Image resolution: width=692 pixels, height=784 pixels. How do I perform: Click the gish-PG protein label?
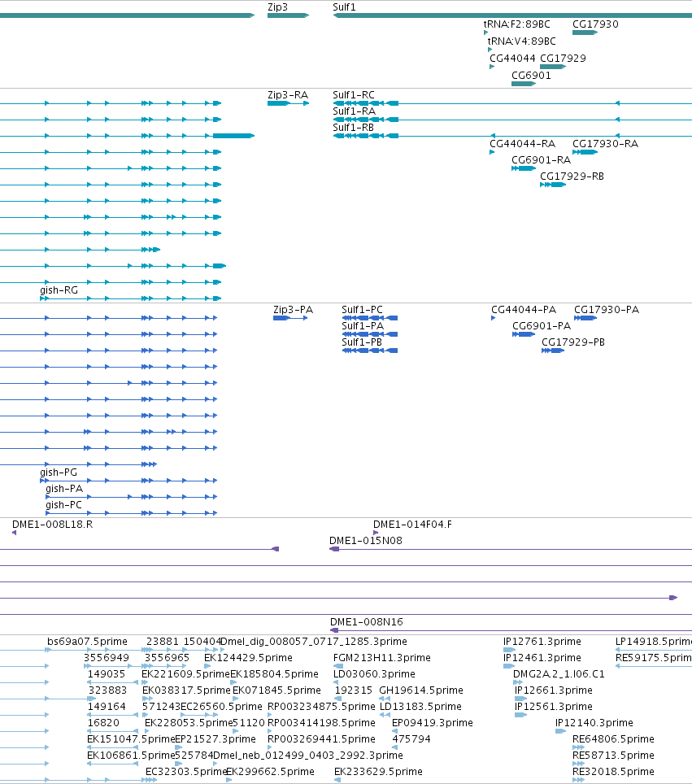coord(59,472)
